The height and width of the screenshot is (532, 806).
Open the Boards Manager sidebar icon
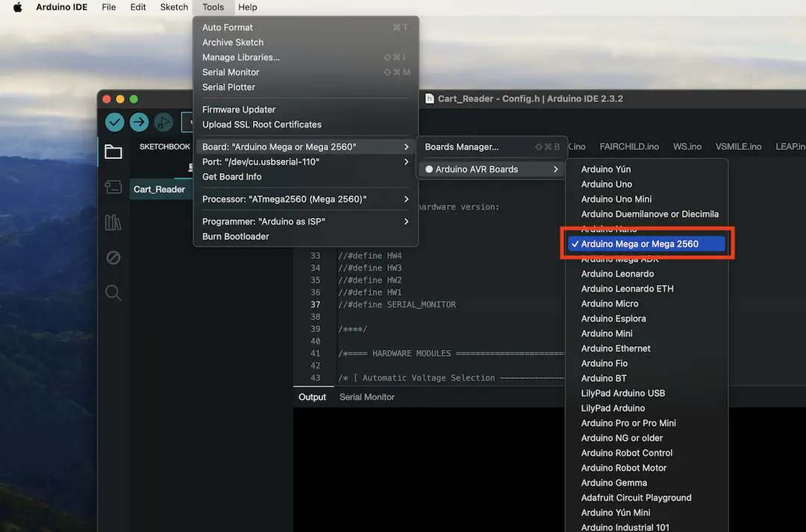(x=113, y=187)
